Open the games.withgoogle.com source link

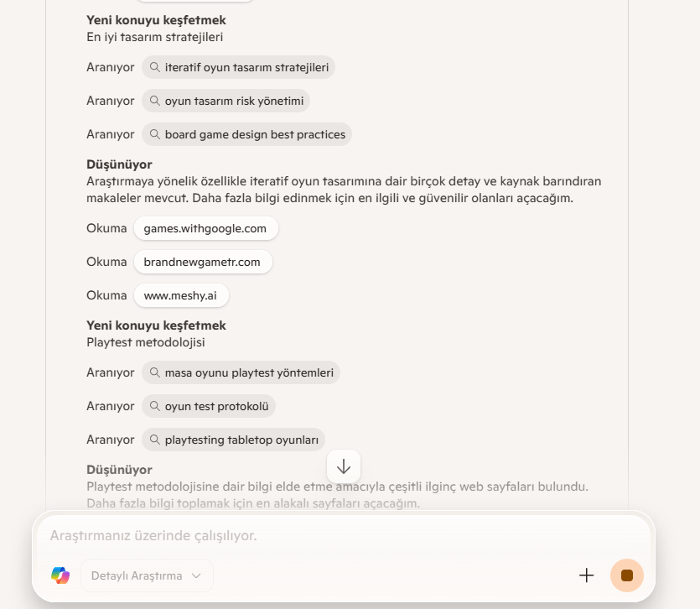tap(205, 228)
